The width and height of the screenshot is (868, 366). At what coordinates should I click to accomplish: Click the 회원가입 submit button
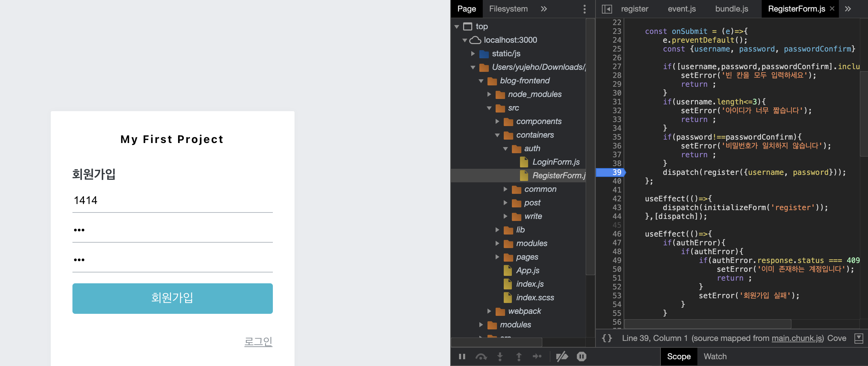172,298
